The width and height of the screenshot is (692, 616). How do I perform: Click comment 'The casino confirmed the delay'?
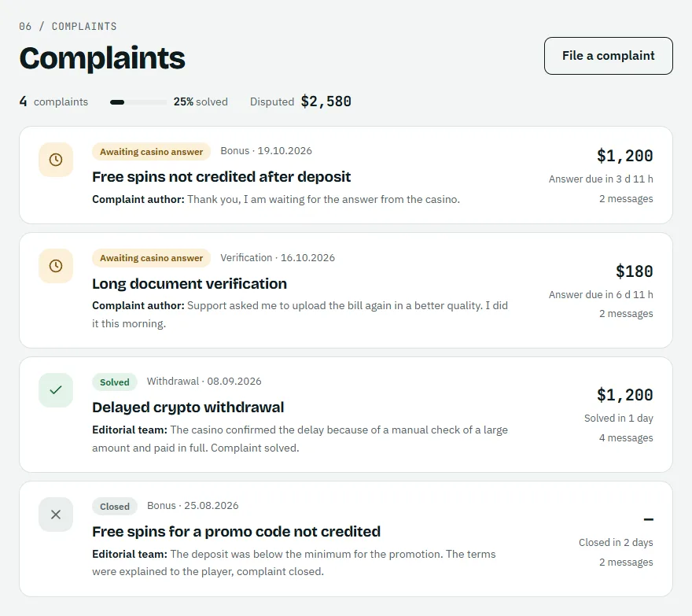pos(300,439)
